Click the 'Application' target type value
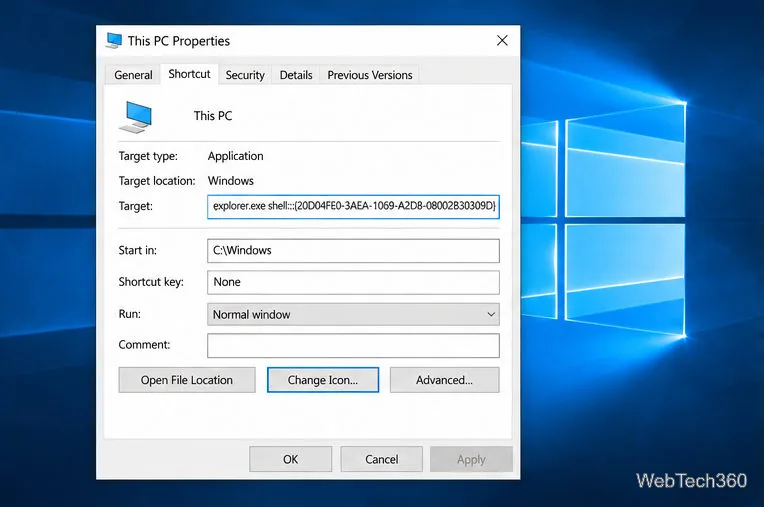Screen dimensions: 764x507 [235, 156]
